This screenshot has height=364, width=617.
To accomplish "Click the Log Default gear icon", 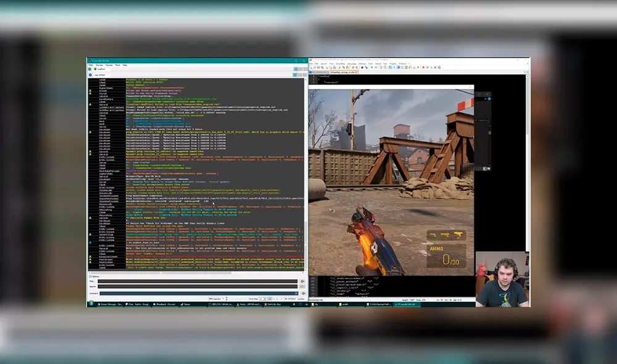I will 90,75.
